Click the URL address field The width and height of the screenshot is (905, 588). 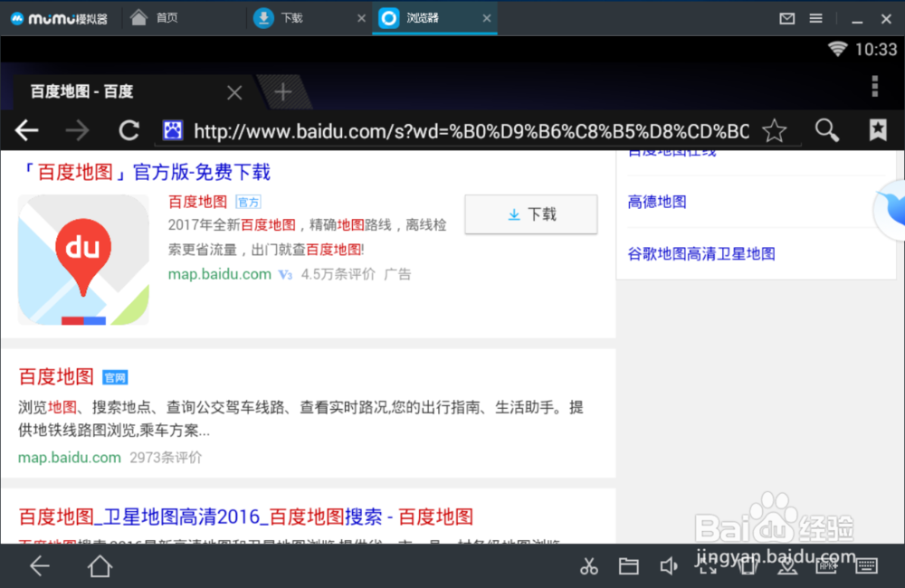(471, 131)
